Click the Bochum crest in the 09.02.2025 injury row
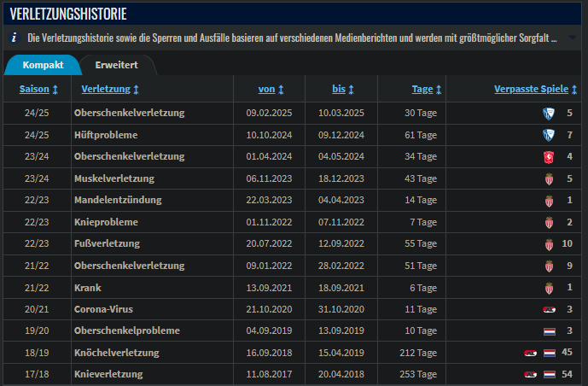588x386 pixels. coord(549,113)
